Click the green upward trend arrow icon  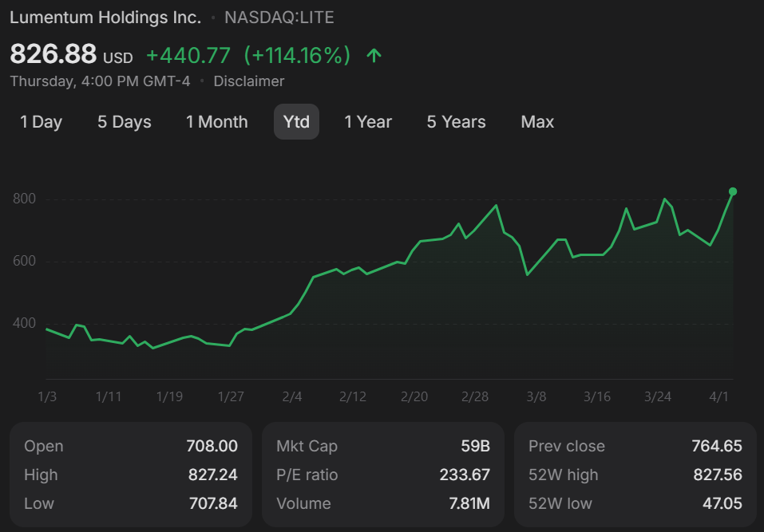(x=374, y=55)
